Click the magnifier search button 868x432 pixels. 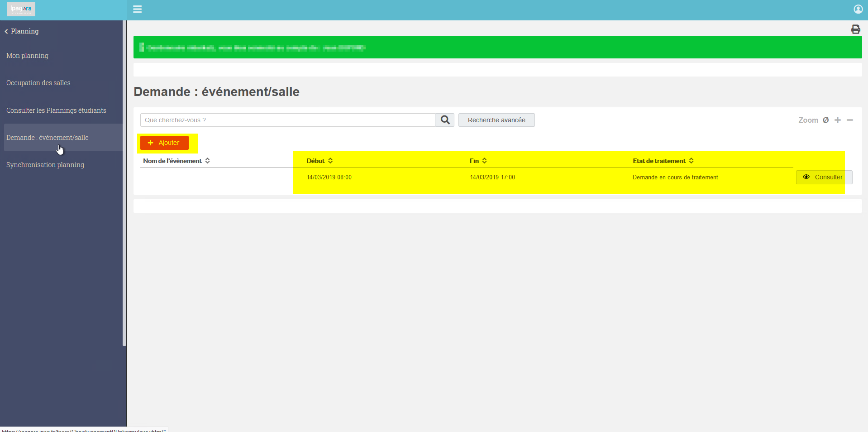(445, 120)
